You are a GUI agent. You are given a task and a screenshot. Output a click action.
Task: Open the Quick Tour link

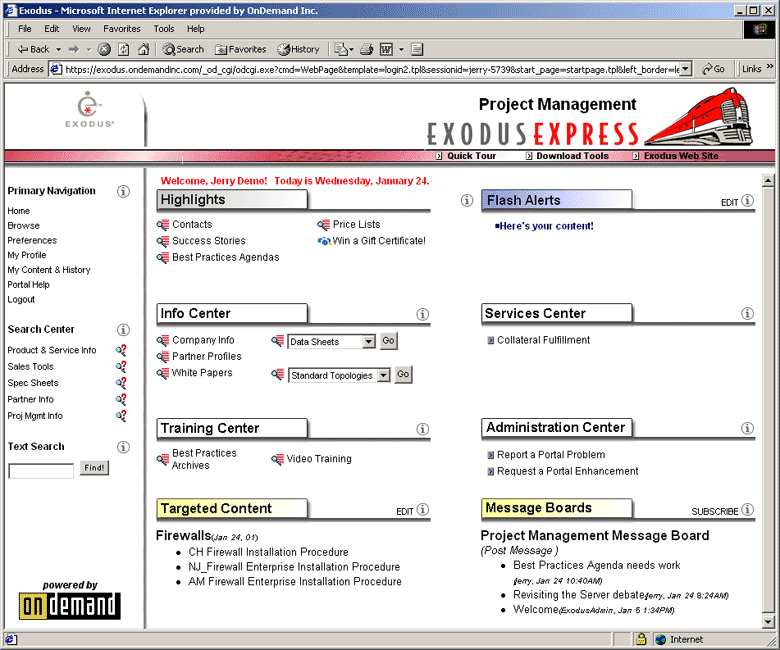point(471,156)
